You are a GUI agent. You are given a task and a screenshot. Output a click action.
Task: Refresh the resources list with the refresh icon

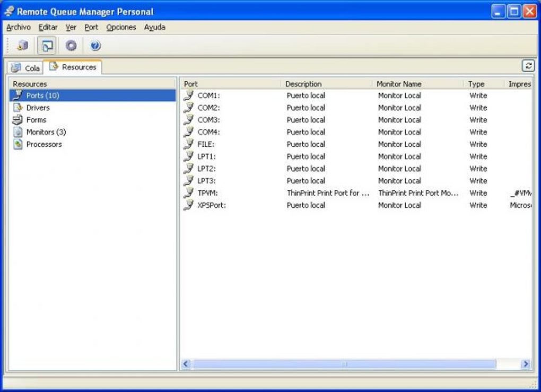(x=528, y=66)
